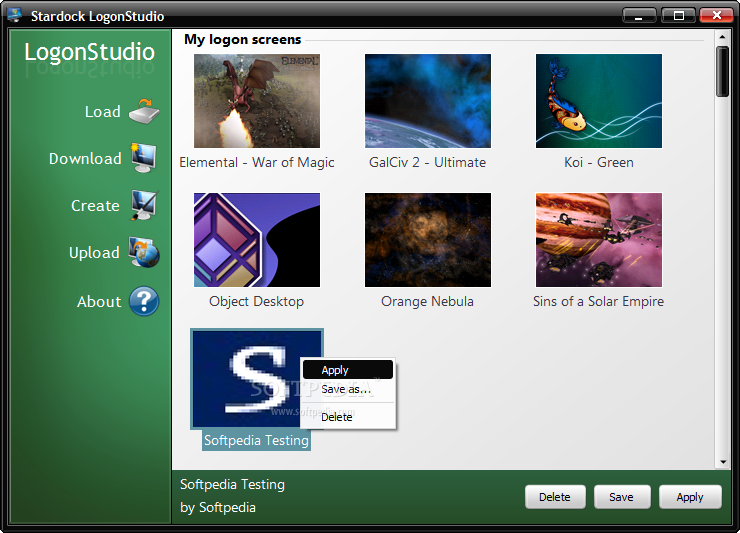Screen dimensions: 740x533
Task: Select the Softpedia Testing thumbnail
Action: 257,379
